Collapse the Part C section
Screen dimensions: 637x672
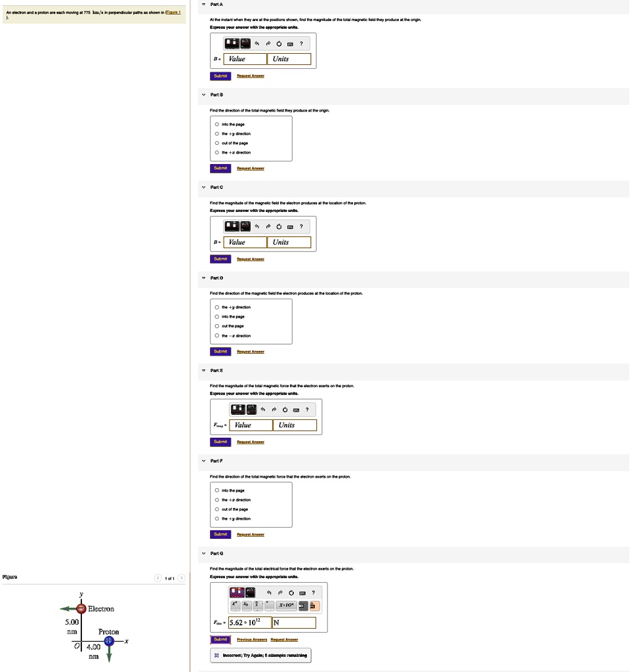pos(204,187)
